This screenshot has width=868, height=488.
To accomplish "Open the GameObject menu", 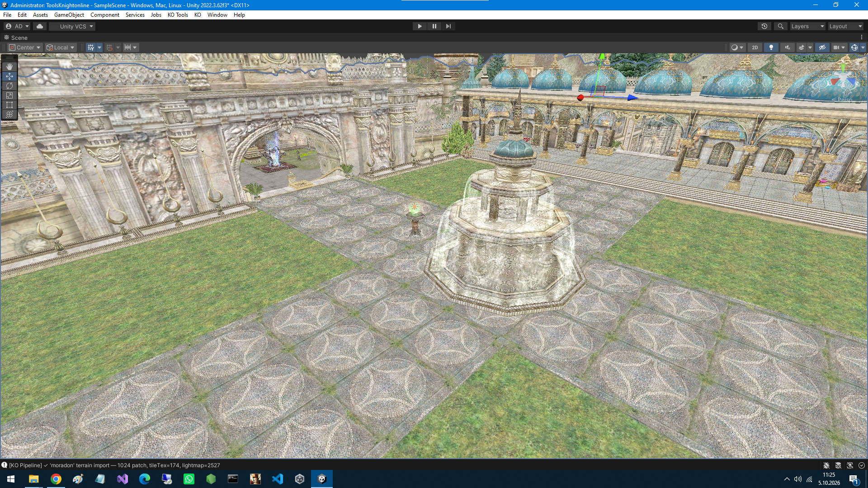I will [x=69, y=15].
